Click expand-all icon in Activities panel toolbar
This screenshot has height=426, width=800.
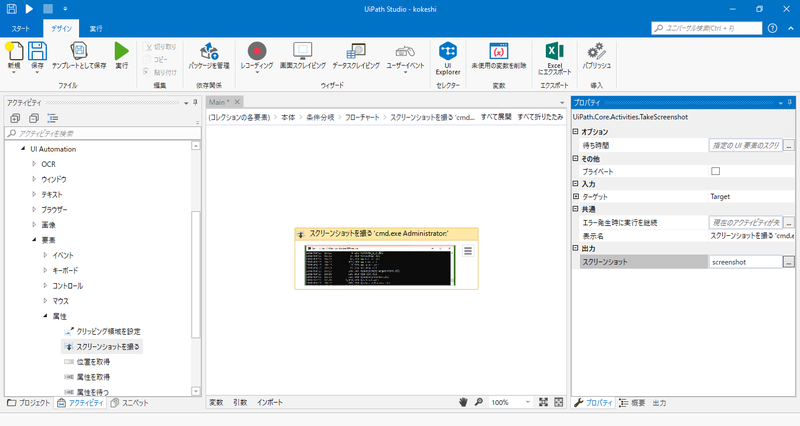click(15, 118)
